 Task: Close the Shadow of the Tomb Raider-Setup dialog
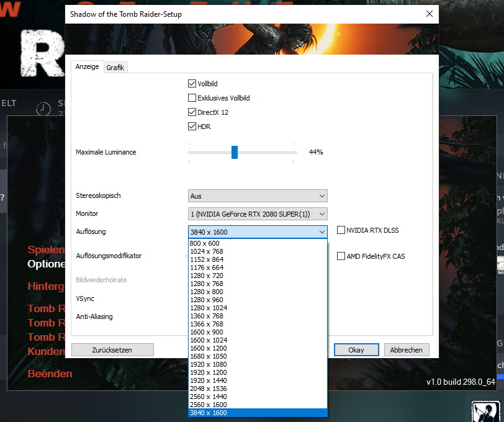pos(430,14)
